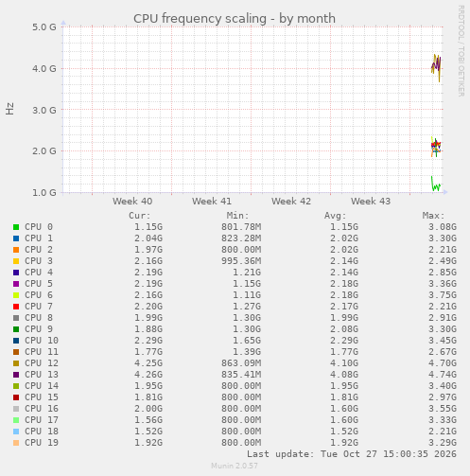Click the 'CPU 19' legend label
Viewport: 470px width, 476px height.
pyautogui.click(x=42, y=443)
